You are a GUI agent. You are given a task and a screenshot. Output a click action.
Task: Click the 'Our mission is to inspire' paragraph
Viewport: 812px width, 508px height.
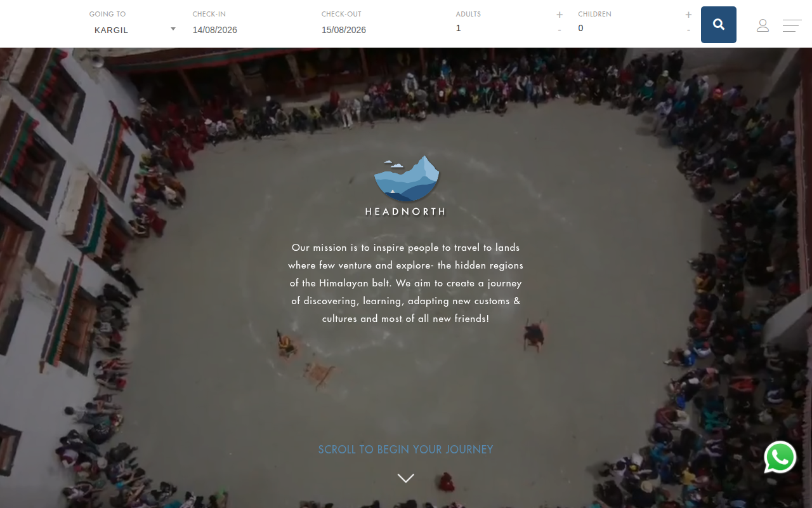406,283
